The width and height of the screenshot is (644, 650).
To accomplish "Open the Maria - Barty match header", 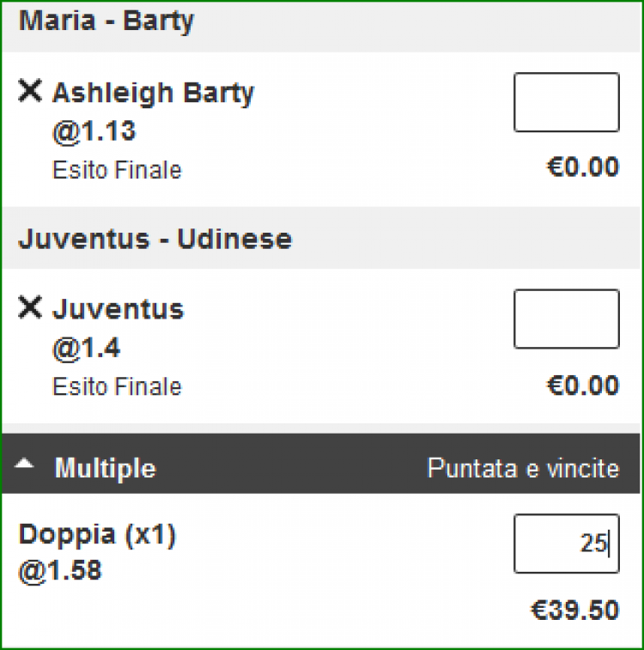I will (106, 21).
